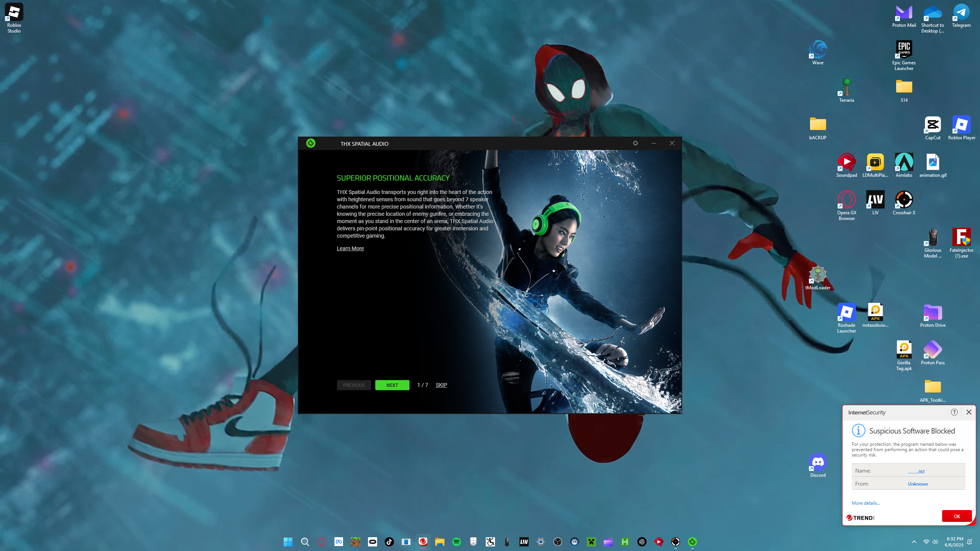The width and height of the screenshot is (980, 551).
Task: Click the disabled PREVIOUS button
Action: tap(354, 385)
